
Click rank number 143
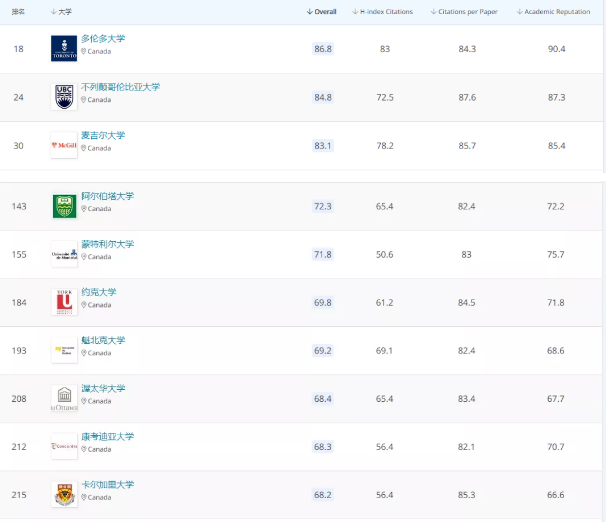coord(19,206)
